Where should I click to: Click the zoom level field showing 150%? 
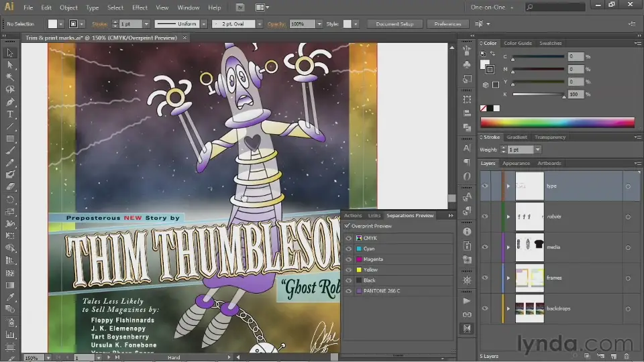click(34, 358)
